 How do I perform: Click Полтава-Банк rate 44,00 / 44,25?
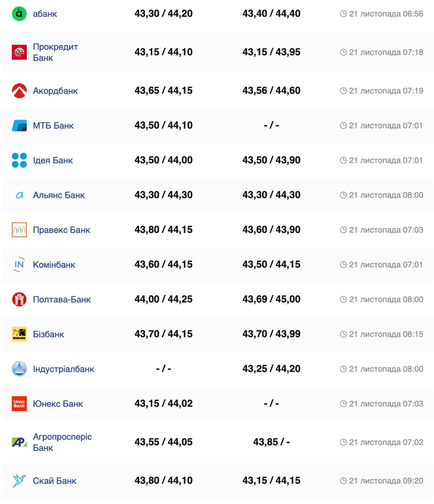pyautogui.click(x=163, y=299)
